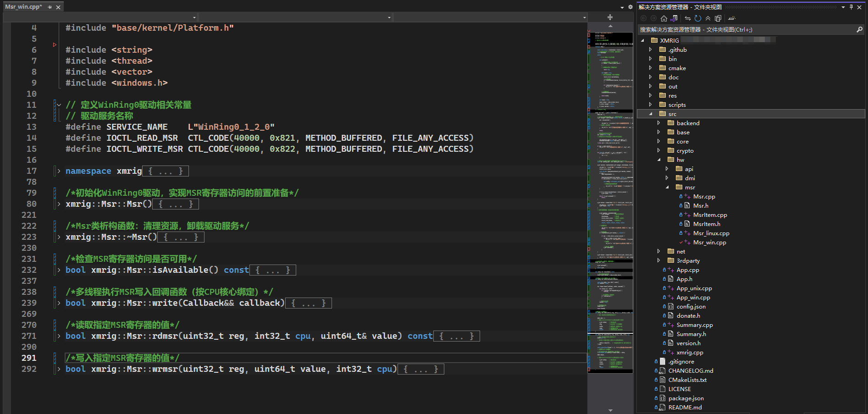
Task: Open Msr_linux.cpp from the file tree
Action: [x=711, y=233]
